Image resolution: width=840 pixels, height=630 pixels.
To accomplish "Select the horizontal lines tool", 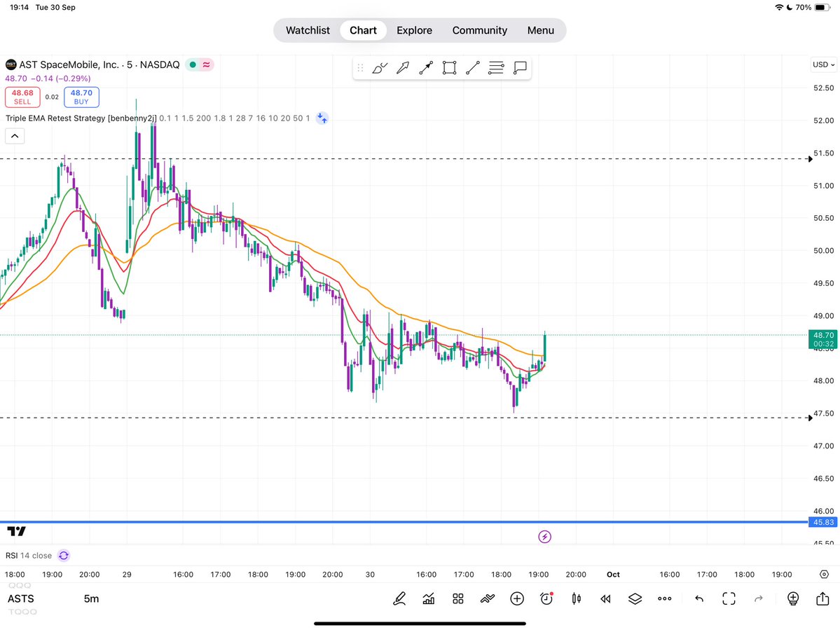I will (x=496, y=68).
